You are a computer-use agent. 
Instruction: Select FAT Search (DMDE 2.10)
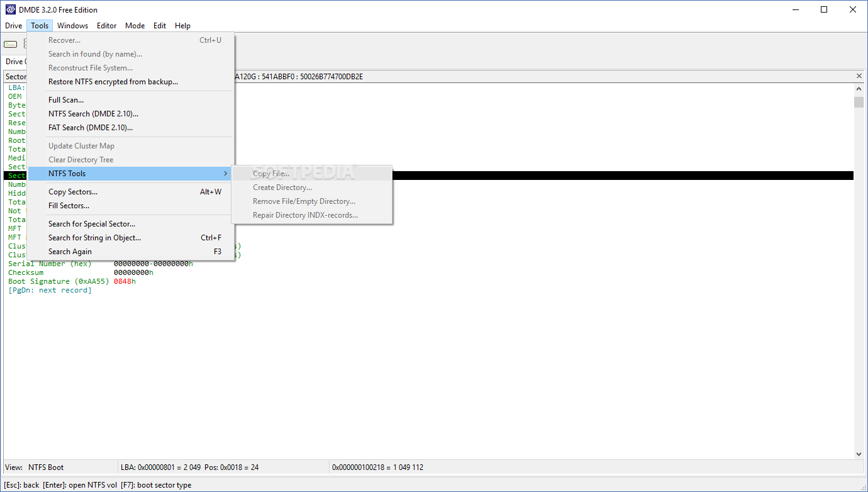[131, 128]
